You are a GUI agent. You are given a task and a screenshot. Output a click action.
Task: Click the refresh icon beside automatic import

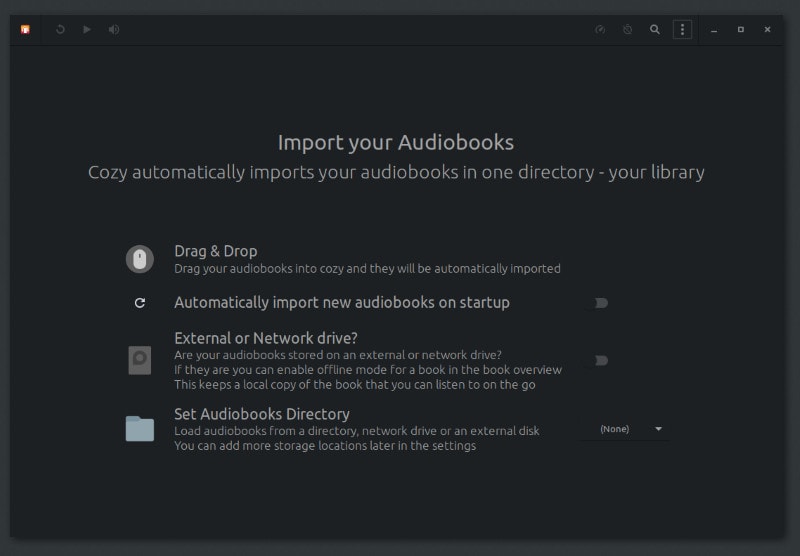(x=140, y=303)
